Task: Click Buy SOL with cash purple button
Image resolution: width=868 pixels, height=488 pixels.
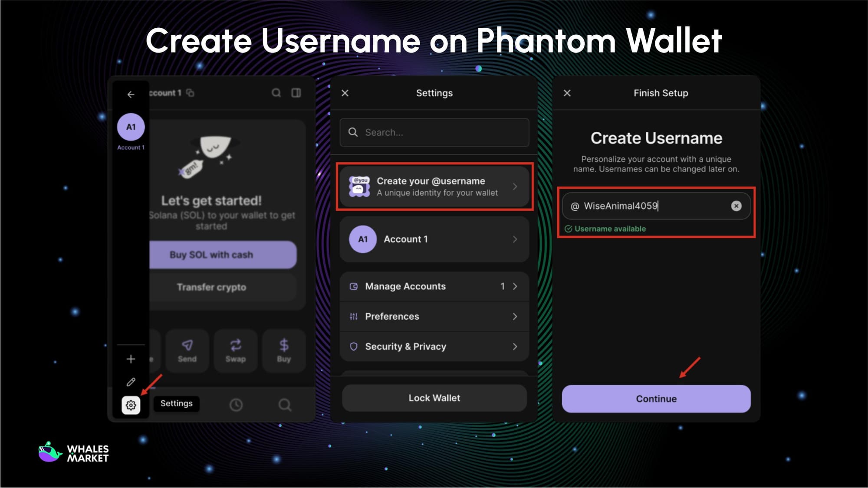Action: tap(223, 255)
